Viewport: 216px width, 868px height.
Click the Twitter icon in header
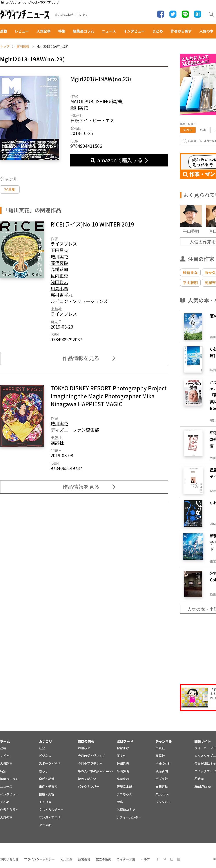click(x=173, y=14)
